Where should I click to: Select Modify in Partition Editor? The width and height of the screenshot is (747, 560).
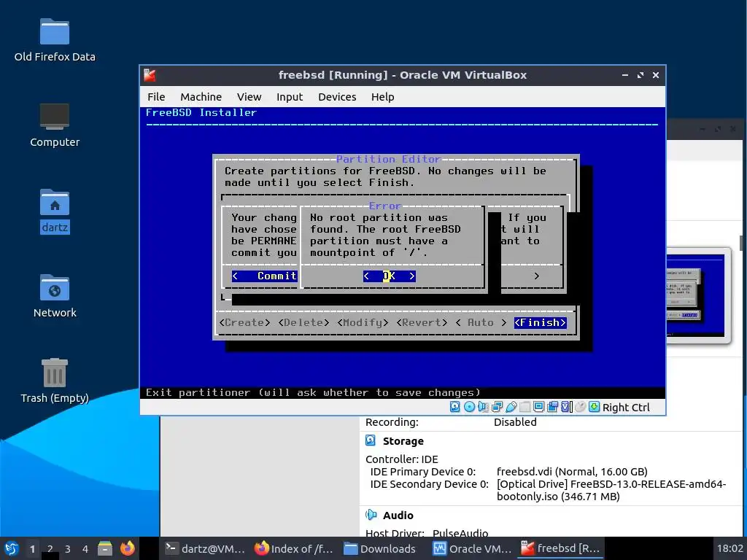[x=363, y=322]
